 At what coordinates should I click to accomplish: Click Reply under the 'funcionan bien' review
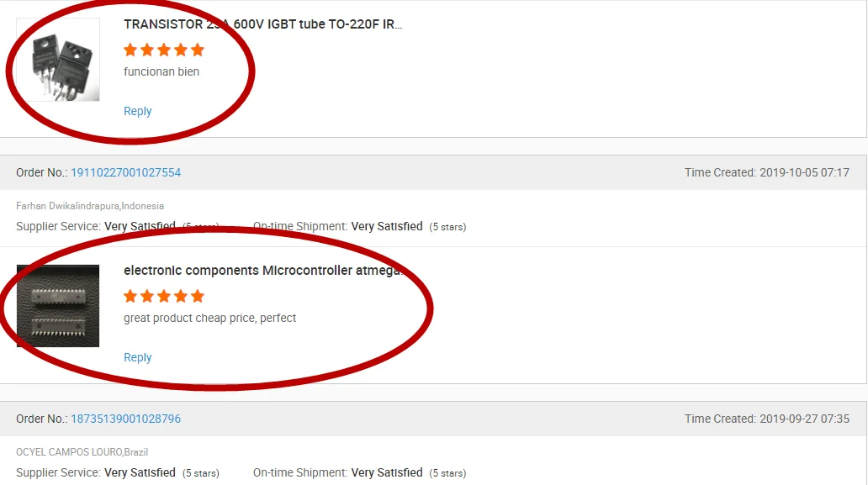(137, 111)
